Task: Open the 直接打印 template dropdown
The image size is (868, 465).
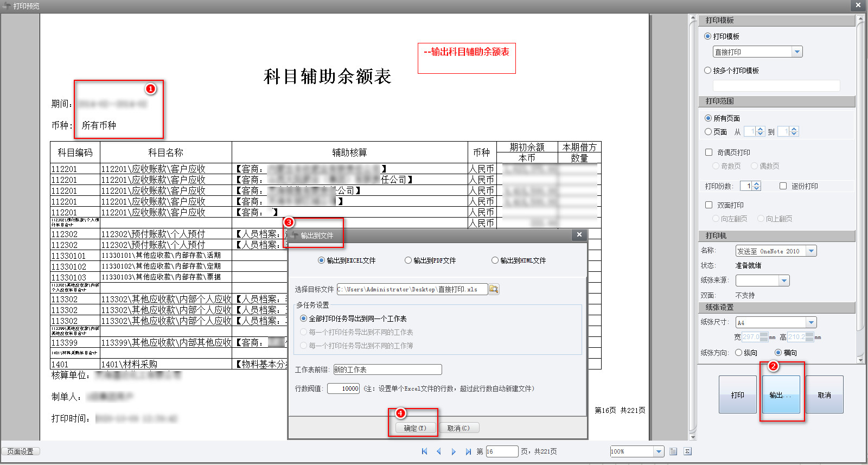Action: click(797, 52)
